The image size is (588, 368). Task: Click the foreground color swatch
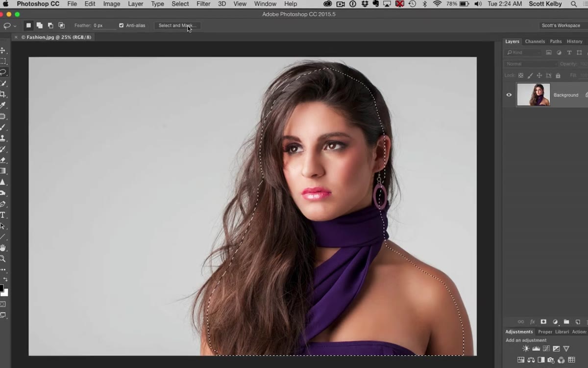pos(1,288)
